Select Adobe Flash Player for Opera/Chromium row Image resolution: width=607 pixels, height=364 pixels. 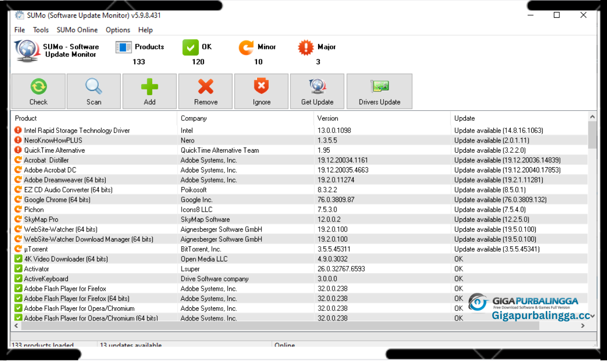(x=299, y=308)
